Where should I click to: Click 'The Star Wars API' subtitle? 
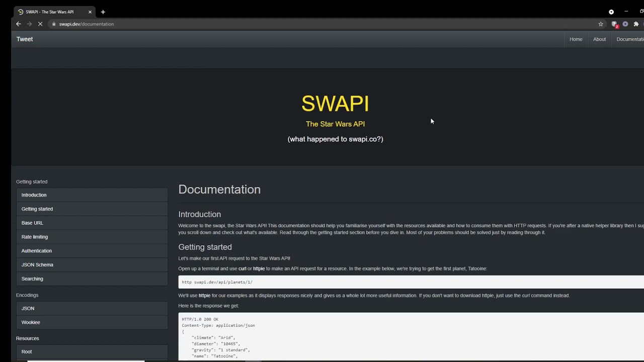point(335,124)
